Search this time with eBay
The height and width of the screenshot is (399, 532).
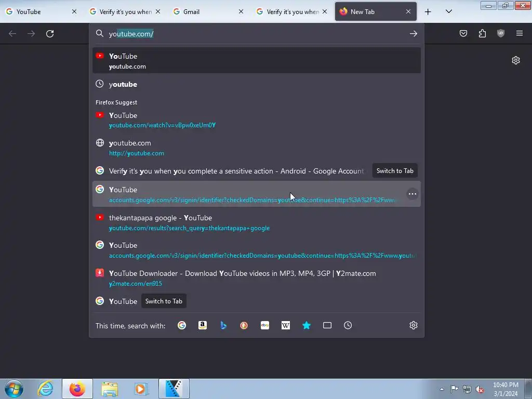265,325
